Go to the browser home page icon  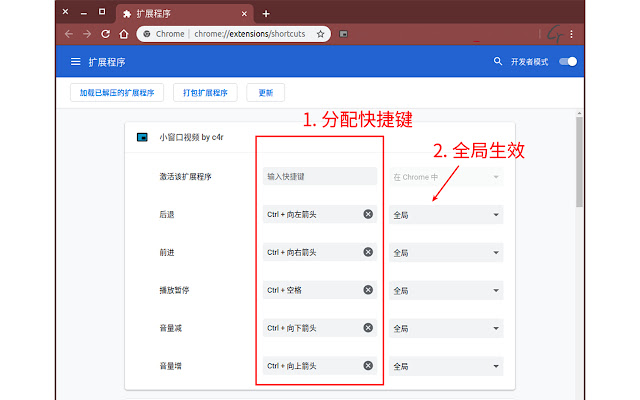124,33
